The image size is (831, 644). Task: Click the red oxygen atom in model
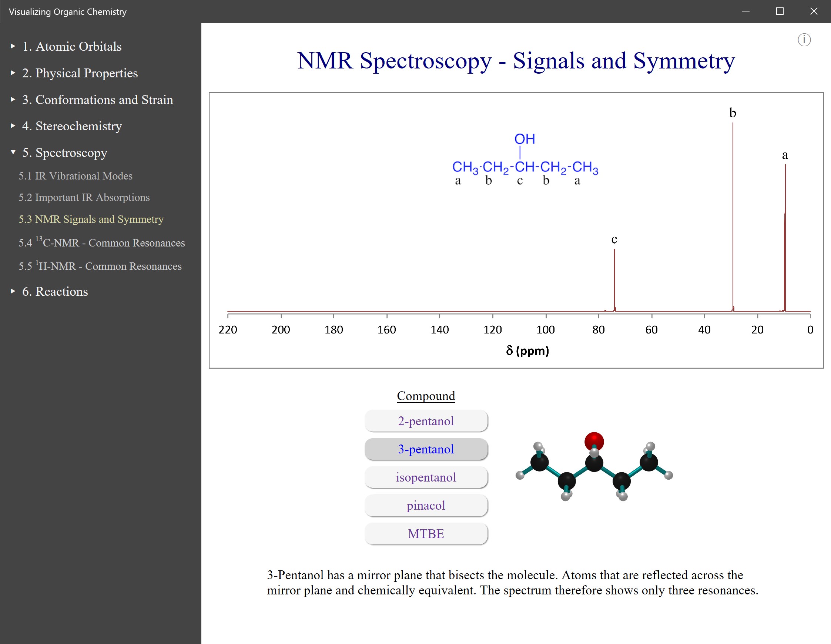tap(594, 441)
